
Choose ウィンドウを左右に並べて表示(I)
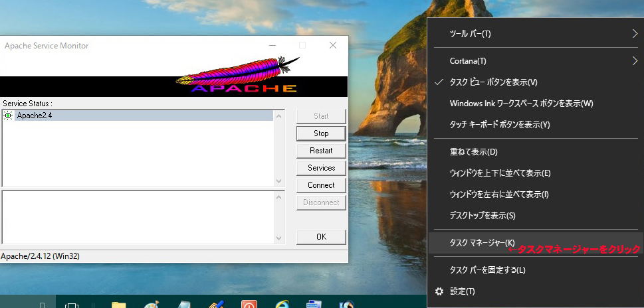point(535,194)
